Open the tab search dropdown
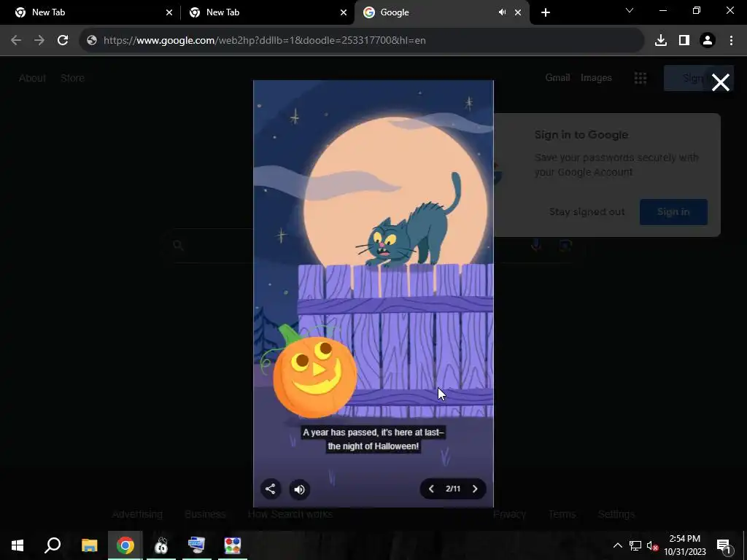This screenshot has width=747, height=560. 630,10
